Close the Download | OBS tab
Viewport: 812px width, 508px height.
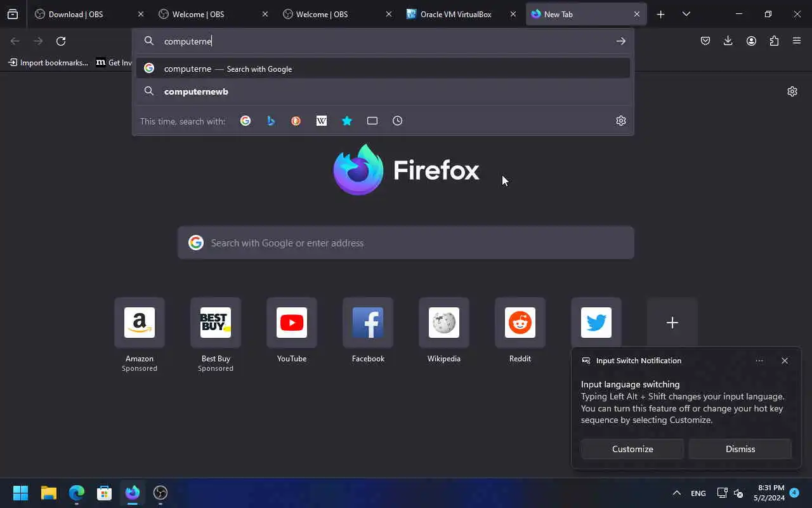[141, 14]
